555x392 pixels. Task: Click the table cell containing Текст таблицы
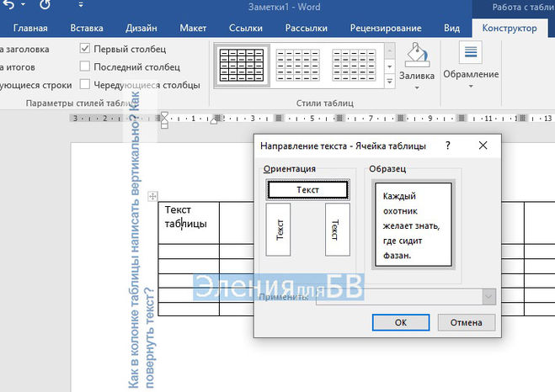189,223
